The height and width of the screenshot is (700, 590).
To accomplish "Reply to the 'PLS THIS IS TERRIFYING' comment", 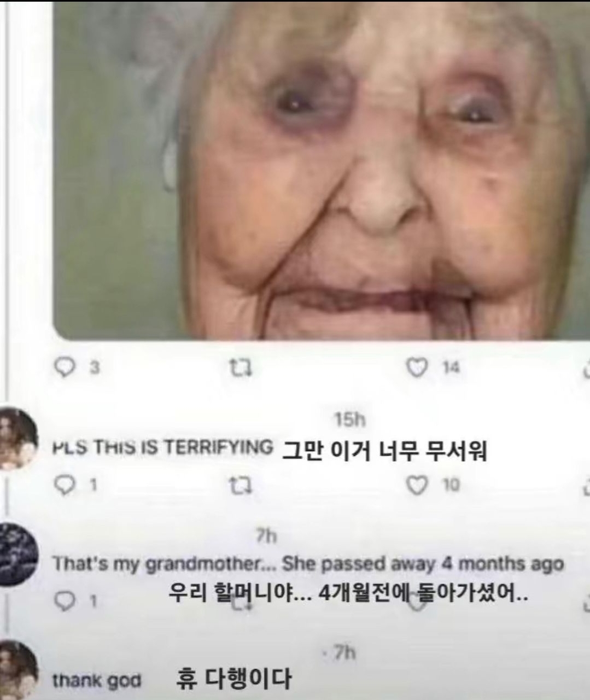I will (x=66, y=485).
